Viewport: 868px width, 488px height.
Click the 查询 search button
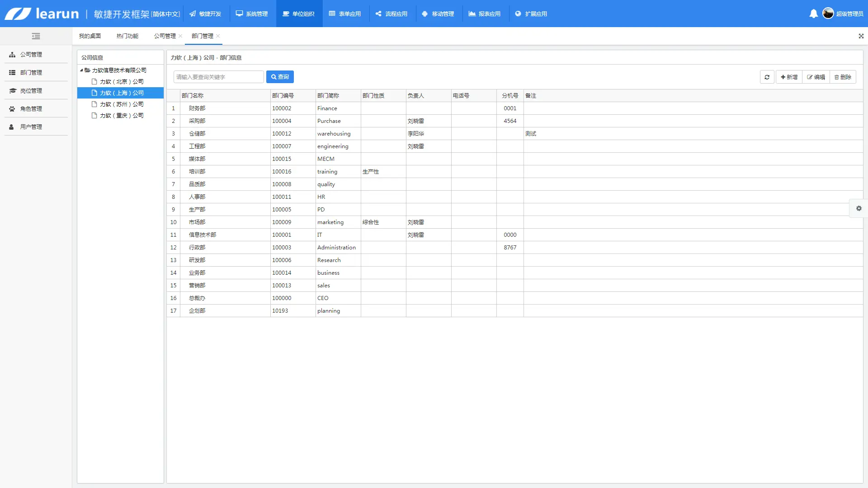point(280,77)
